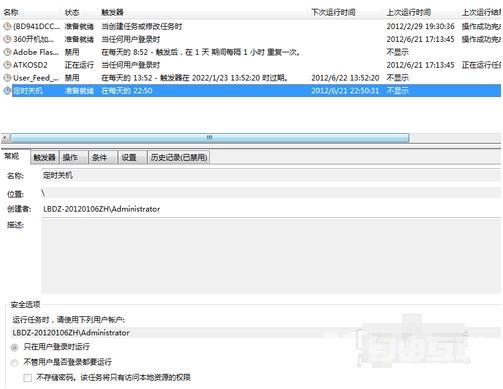This screenshot has height=389, width=503.
Task: Click clock icon of Adobe Flash task
Action: coord(7,52)
